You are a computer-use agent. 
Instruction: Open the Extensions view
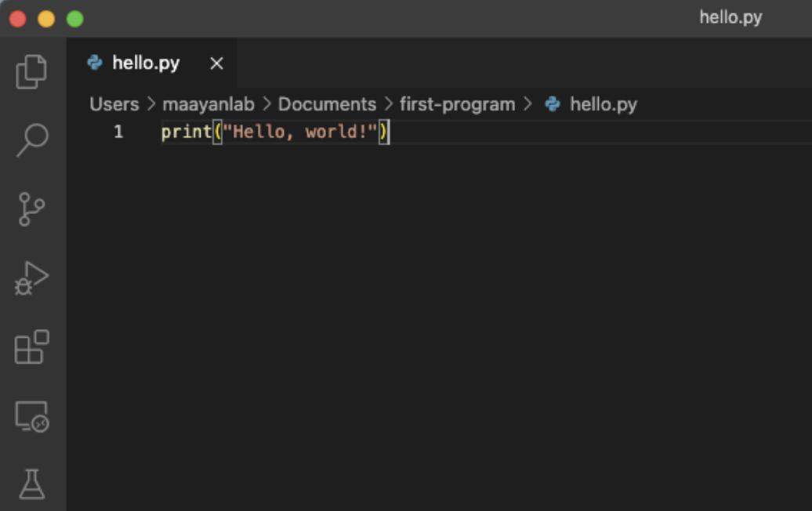point(32,347)
